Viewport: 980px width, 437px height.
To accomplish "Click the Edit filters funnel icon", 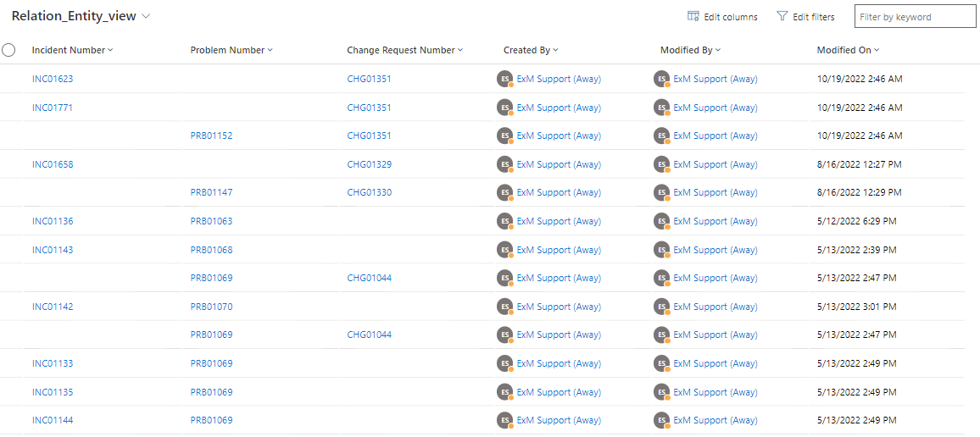I will coord(782,17).
